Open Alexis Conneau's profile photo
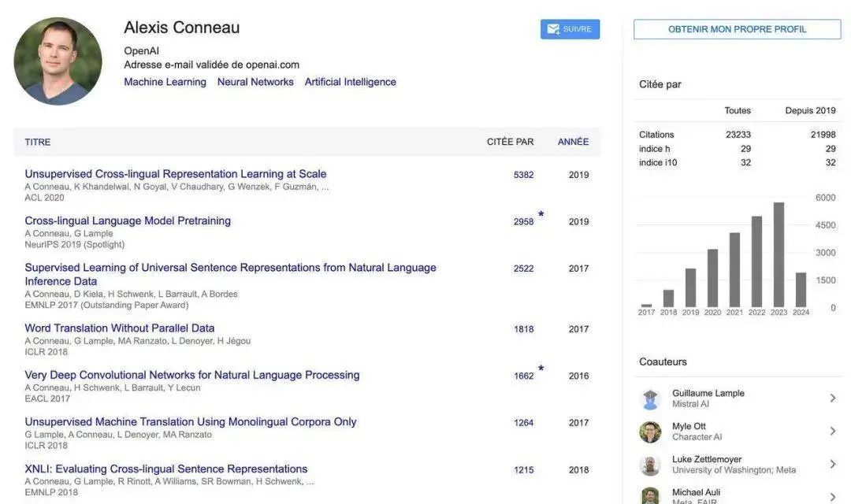851x504 pixels. (58, 61)
